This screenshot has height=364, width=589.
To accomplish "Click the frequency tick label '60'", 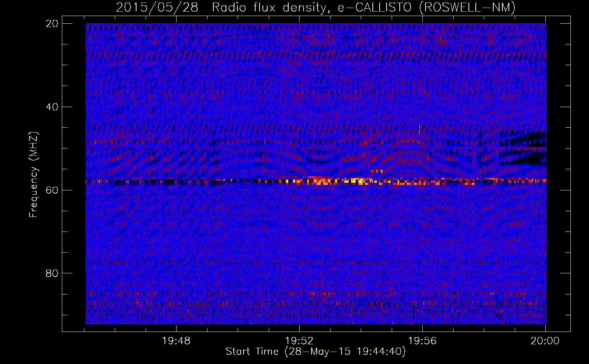I will click(52, 190).
